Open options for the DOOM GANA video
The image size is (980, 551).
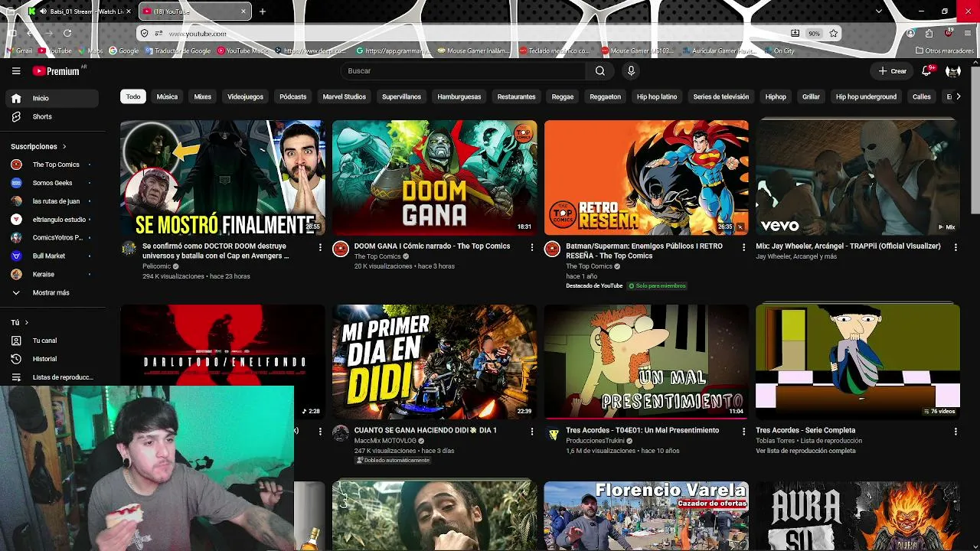[x=532, y=247]
